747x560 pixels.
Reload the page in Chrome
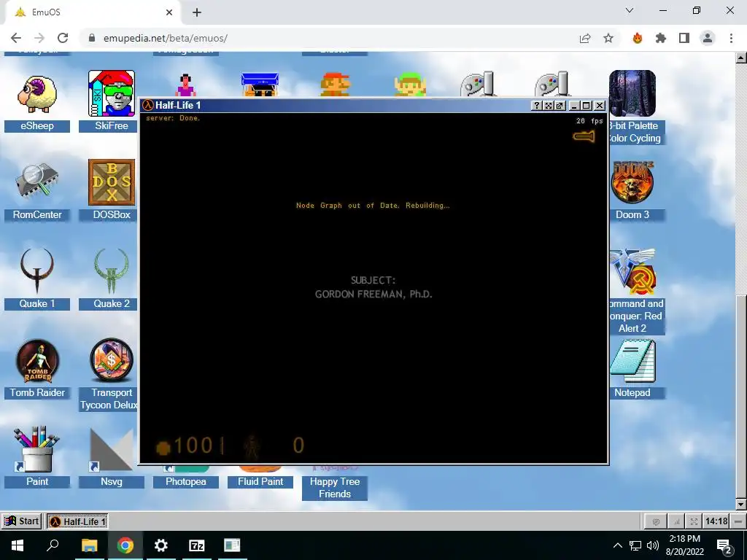coord(63,38)
